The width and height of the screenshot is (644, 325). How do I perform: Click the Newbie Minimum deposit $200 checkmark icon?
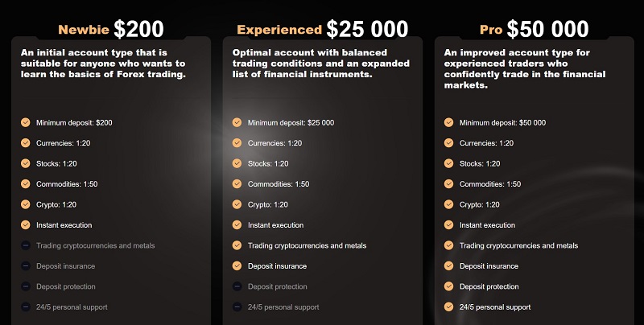(26, 122)
